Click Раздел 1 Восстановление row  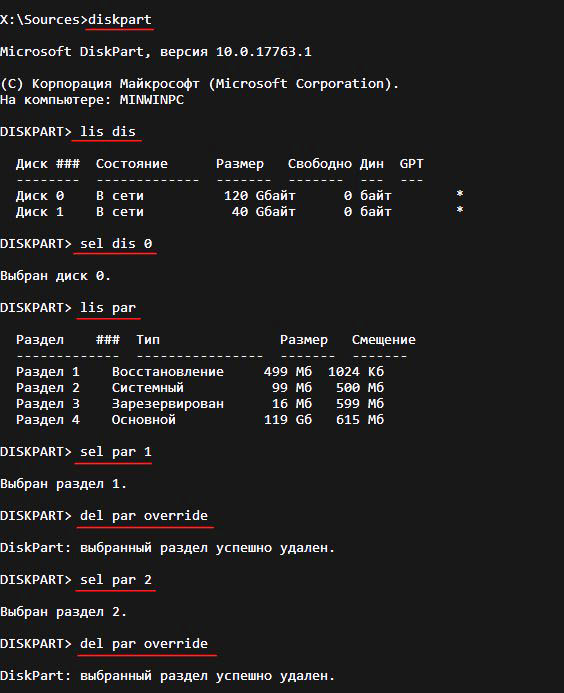click(x=200, y=372)
